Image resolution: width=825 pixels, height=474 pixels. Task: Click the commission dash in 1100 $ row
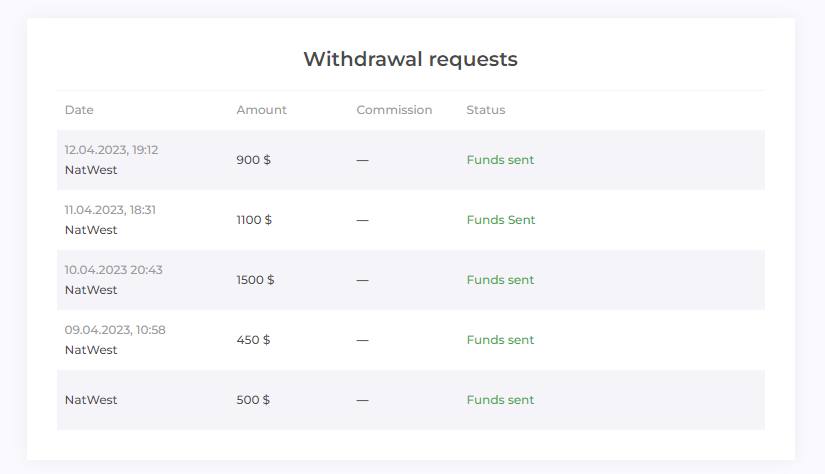coord(362,220)
